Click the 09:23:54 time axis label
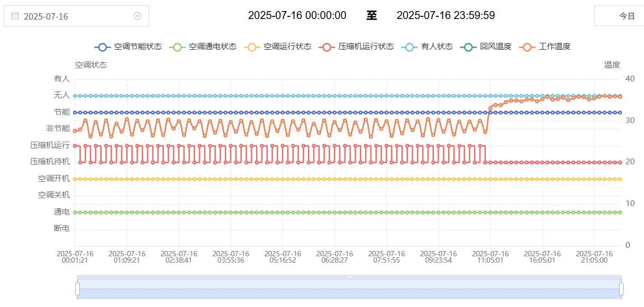Image resolution: width=644 pixels, height=307 pixels. (x=438, y=257)
